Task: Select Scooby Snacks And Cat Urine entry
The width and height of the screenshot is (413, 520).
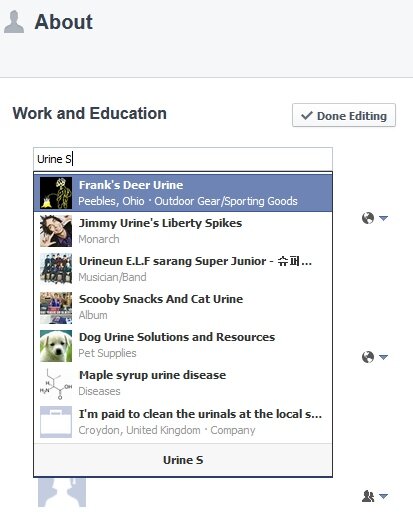Action: click(183, 308)
